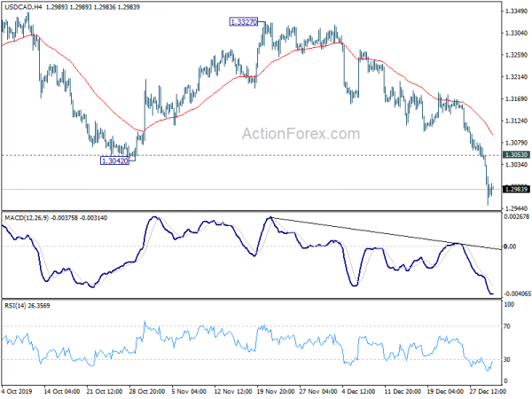Click the 1.30790 price axis value
Screen dimensions: 532x399
[x=516, y=143]
